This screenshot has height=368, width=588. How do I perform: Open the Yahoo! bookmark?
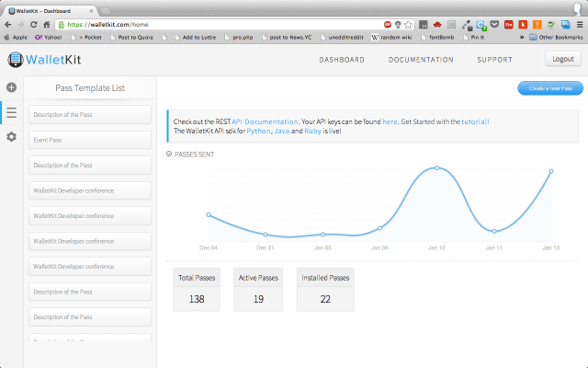[x=49, y=37]
